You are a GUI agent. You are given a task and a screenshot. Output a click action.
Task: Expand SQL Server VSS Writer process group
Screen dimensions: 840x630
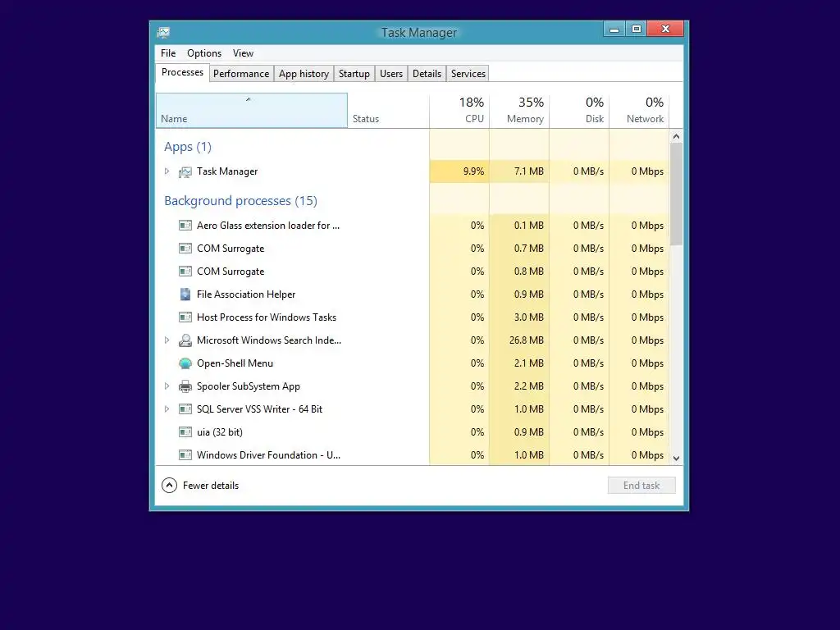167,409
